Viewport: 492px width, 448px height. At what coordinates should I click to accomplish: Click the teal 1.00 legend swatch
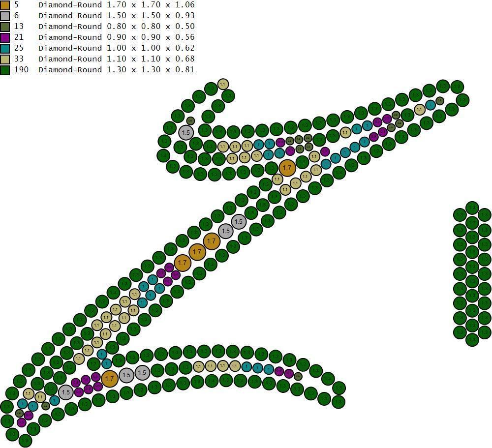coord(5,48)
